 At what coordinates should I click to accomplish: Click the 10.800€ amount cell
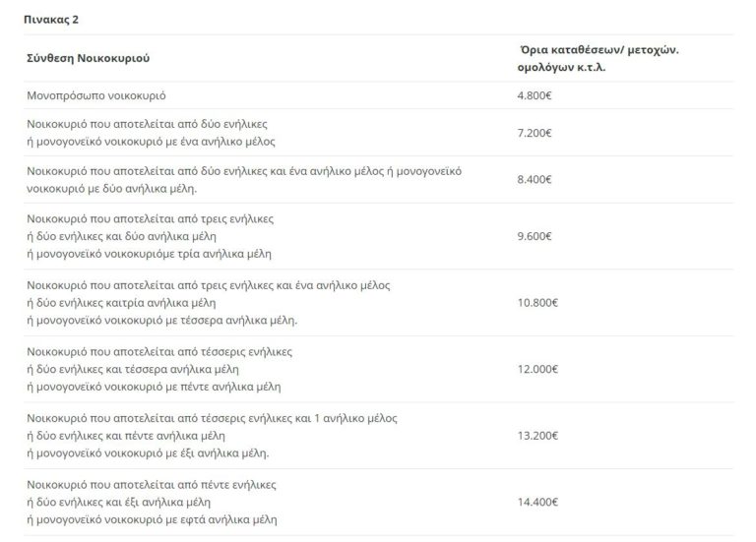[x=536, y=303]
